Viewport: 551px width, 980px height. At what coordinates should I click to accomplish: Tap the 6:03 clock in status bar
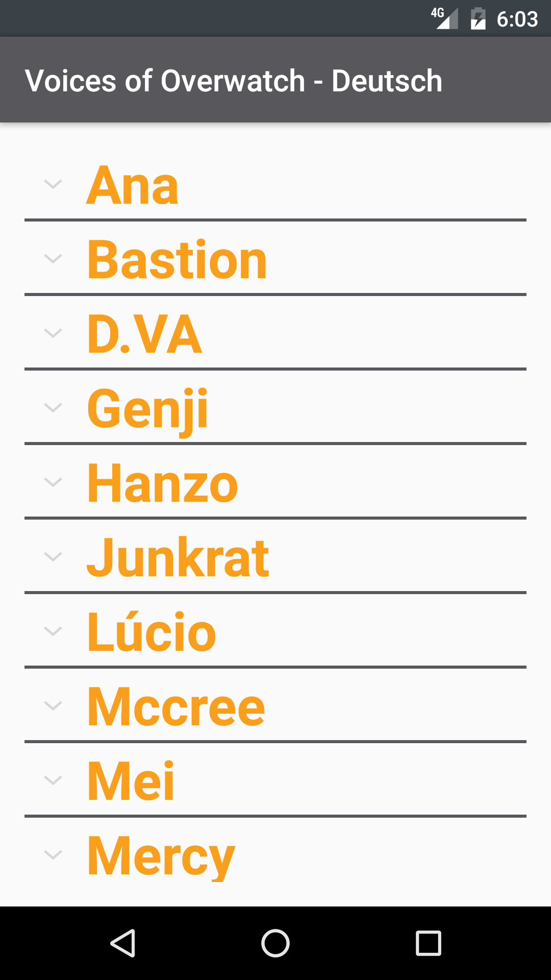[x=517, y=19]
